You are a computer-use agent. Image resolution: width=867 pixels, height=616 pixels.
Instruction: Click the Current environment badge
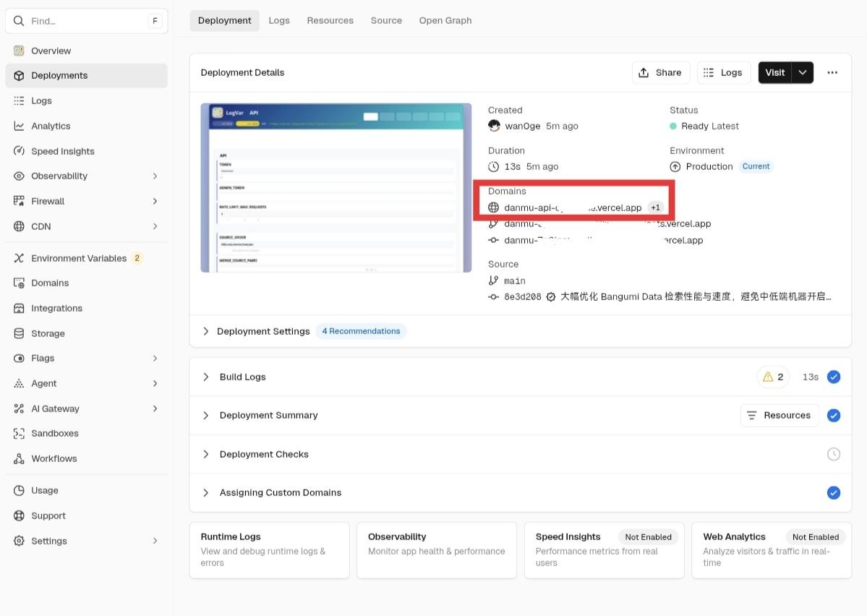coord(756,166)
